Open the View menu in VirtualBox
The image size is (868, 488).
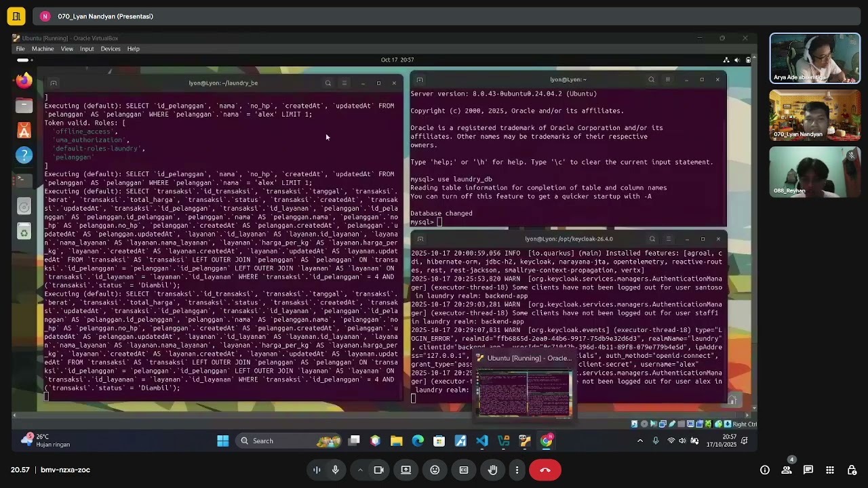(67, 49)
